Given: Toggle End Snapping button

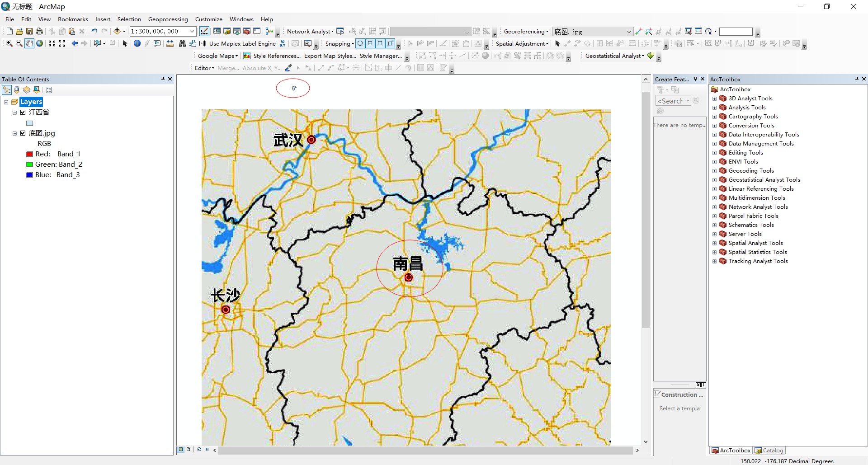Looking at the screenshot, I should coord(370,43).
